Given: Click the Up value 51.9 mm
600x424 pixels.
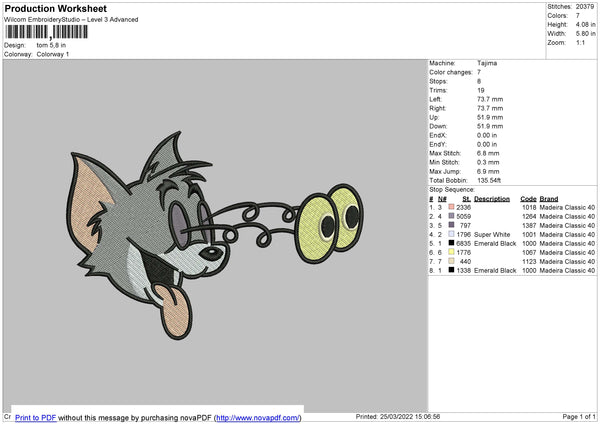Looking at the screenshot, I should pyautogui.click(x=490, y=117).
